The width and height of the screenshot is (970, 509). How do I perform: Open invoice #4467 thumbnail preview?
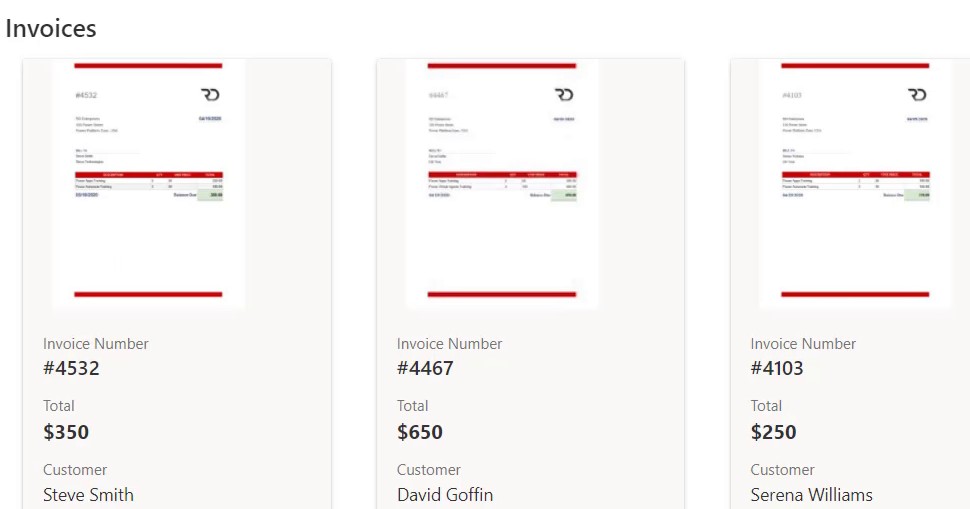[502, 184]
